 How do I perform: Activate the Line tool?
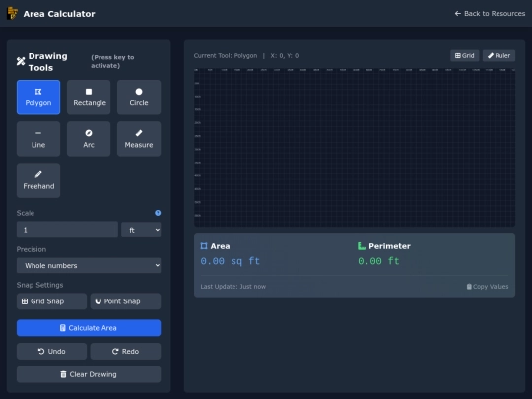pyautogui.click(x=38, y=139)
